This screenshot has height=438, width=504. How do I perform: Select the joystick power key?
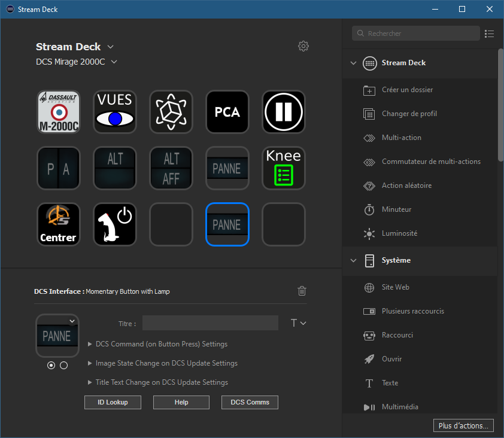tap(115, 224)
